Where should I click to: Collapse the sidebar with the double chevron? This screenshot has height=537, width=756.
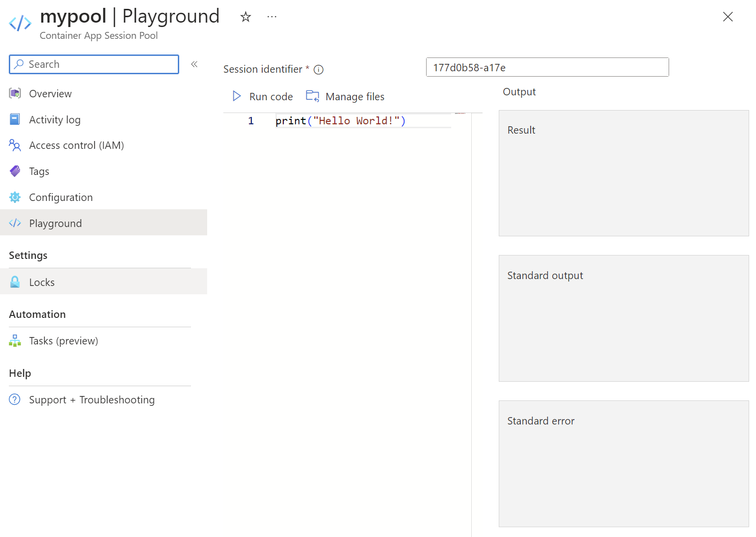(194, 64)
